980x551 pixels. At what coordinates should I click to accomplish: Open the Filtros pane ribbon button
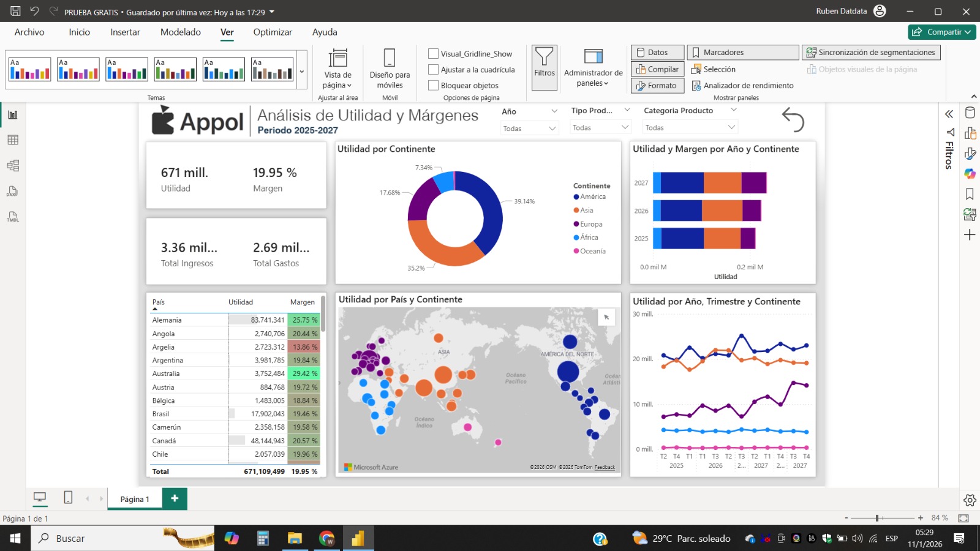tap(544, 67)
